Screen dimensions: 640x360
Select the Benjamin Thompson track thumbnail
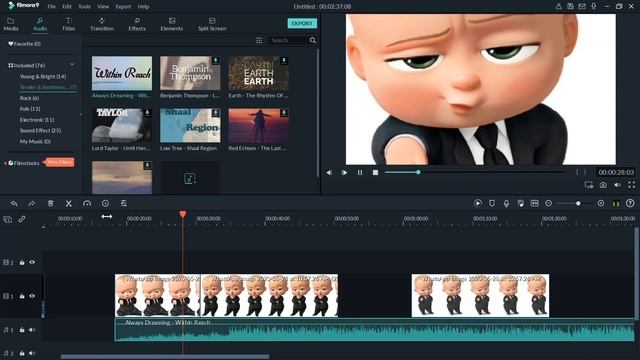tap(190, 73)
